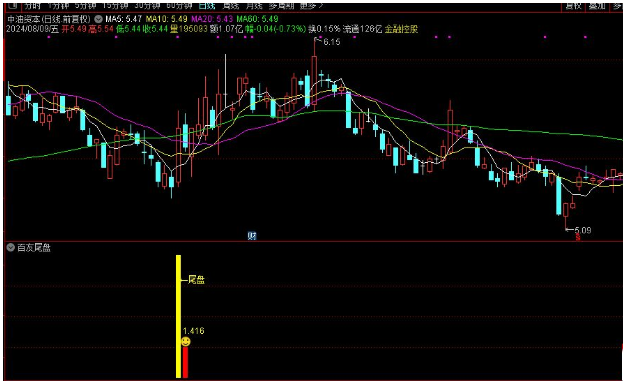Switch to the 周线 tab
The width and height of the screenshot is (623, 381).
click(230, 6)
